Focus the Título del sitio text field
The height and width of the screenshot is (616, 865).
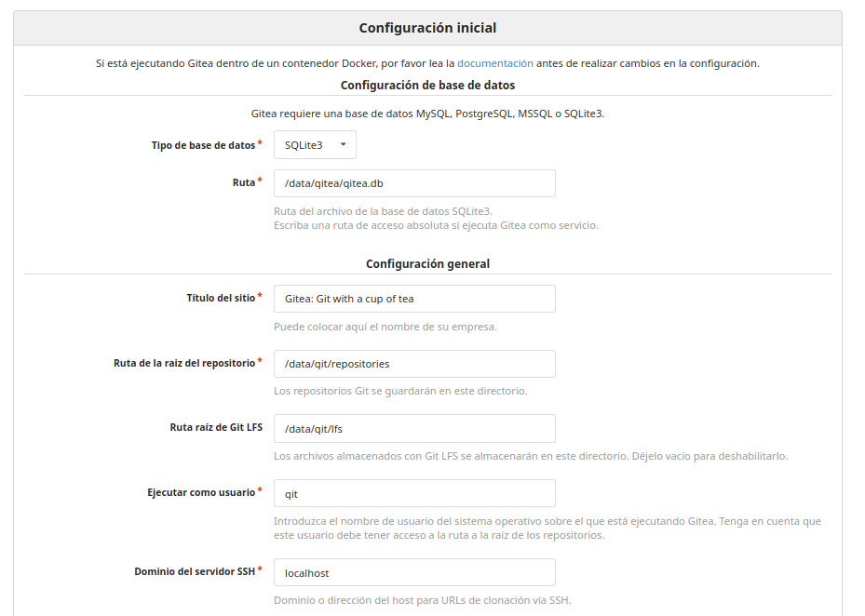click(x=414, y=299)
